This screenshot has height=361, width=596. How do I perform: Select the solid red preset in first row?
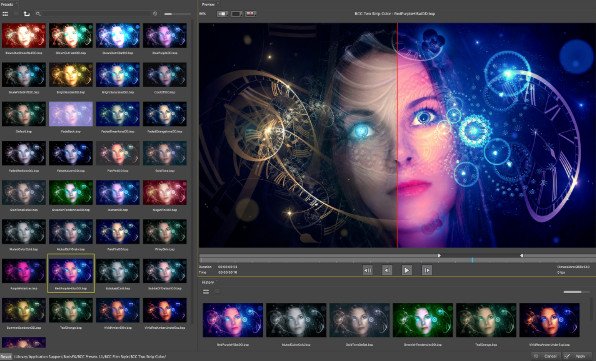click(x=24, y=36)
